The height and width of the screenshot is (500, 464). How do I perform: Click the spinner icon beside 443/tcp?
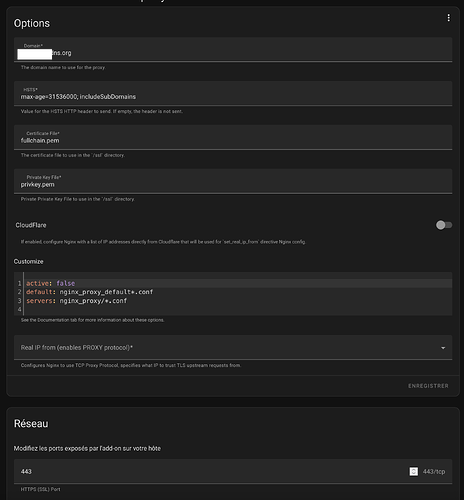(x=413, y=471)
